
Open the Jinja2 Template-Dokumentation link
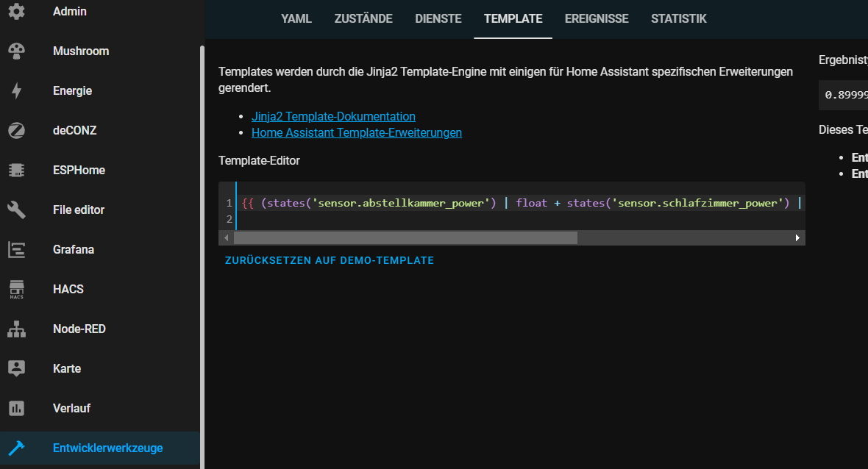(333, 117)
